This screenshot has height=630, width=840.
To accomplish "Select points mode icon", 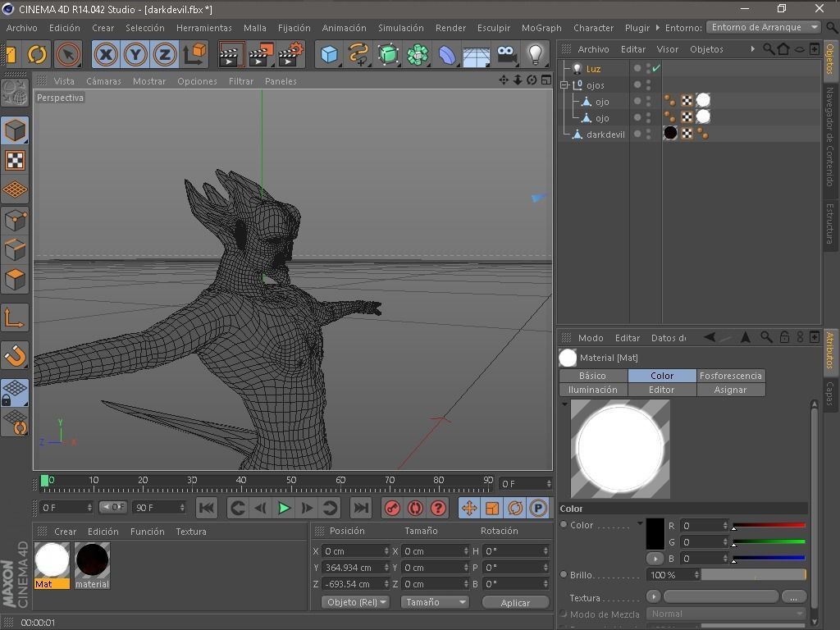I will 15,220.
